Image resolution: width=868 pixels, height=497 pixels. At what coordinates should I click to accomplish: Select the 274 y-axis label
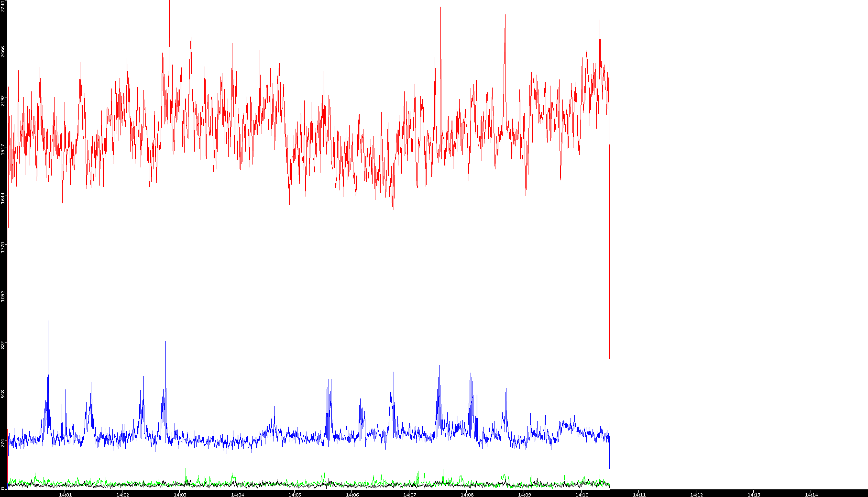(3, 442)
